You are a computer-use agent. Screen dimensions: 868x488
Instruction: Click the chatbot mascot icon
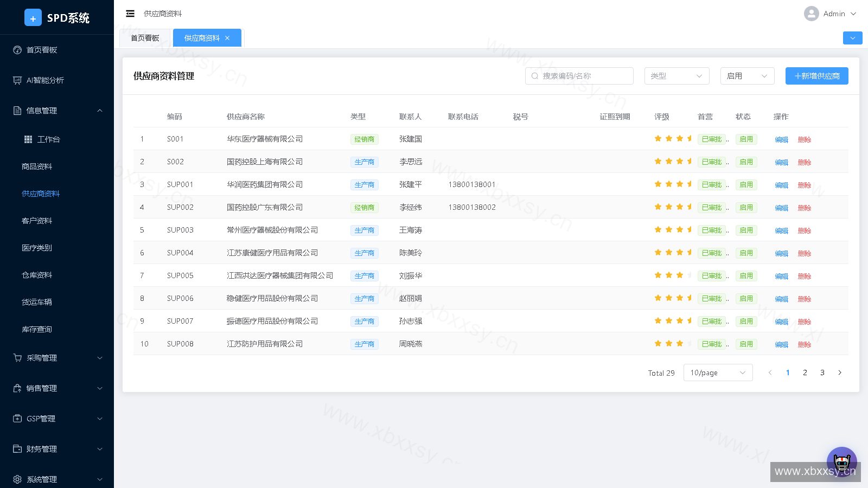pos(841,462)
